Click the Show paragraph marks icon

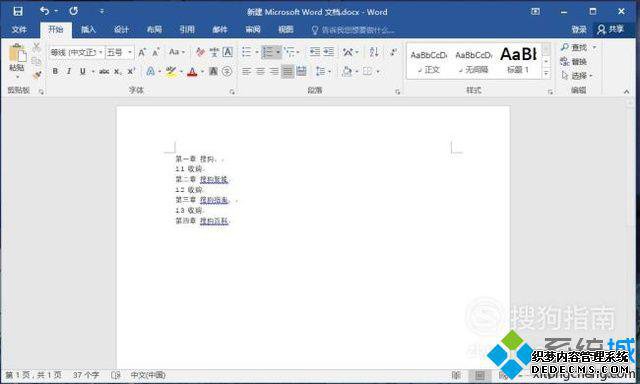pyautogui.click(x=394, y=52)
